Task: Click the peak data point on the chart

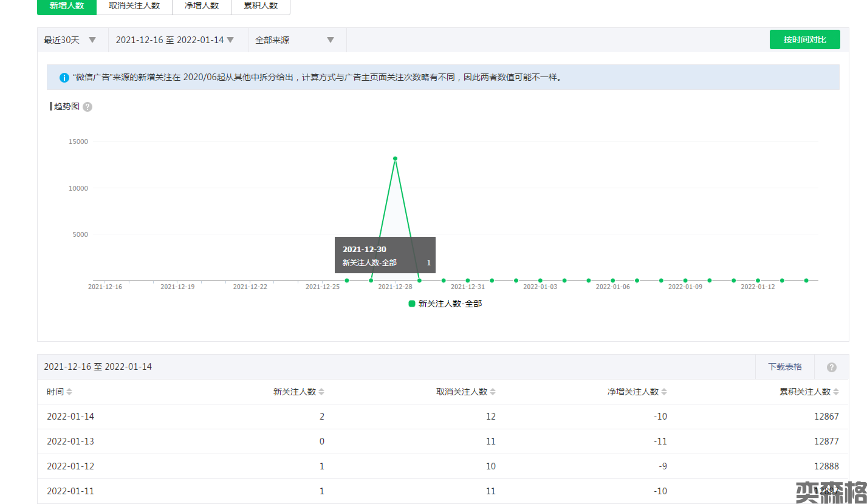Action: click(x=395, y=158)
